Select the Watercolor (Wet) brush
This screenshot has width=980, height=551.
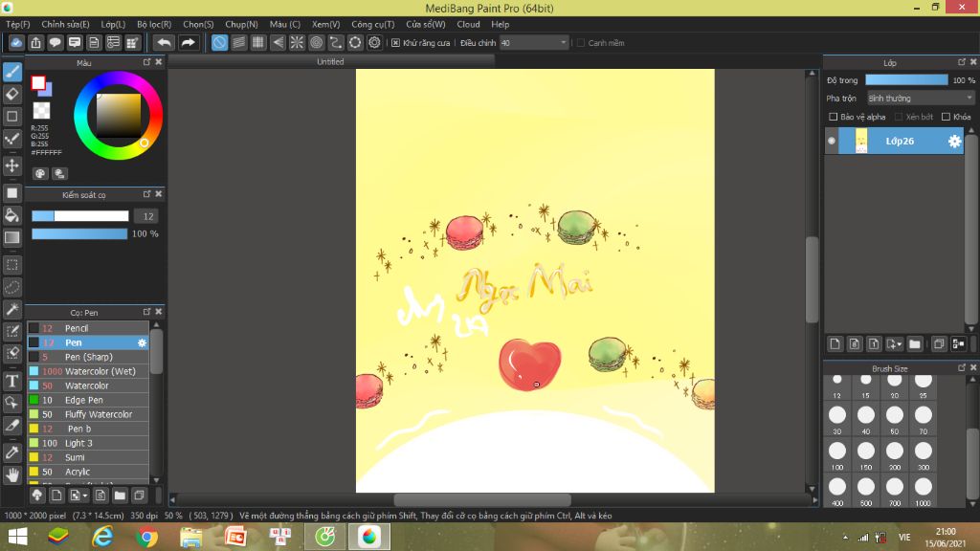[x=87, y=371]
